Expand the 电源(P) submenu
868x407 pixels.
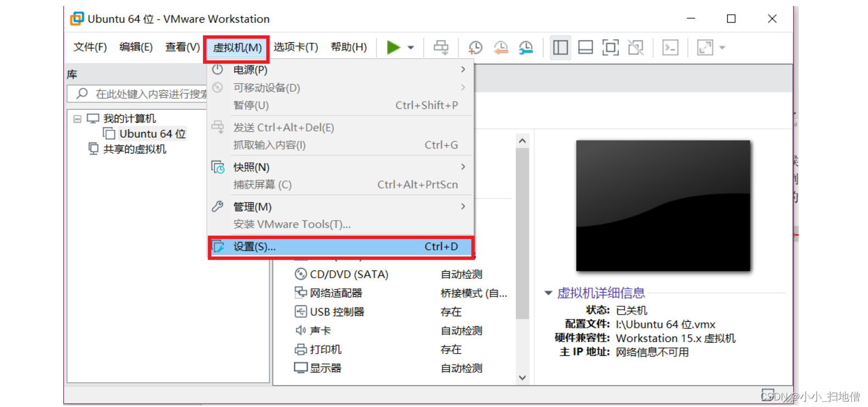point(340,70)
